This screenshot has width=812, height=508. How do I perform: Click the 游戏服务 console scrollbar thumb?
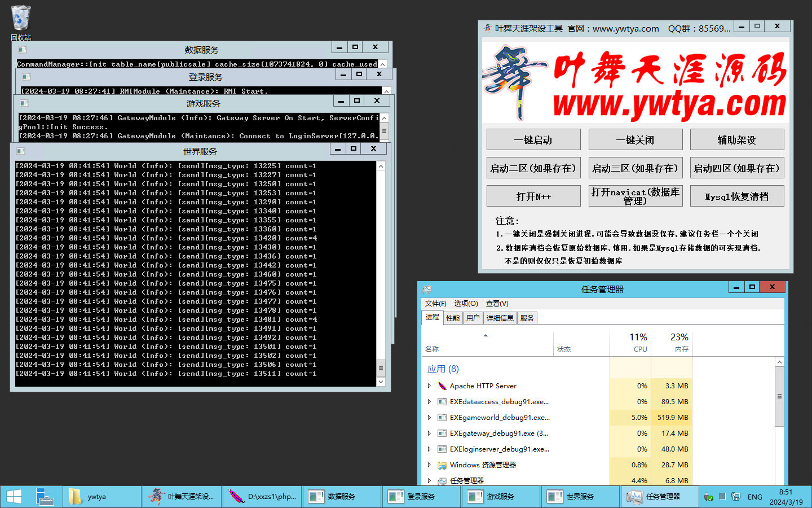384,131
